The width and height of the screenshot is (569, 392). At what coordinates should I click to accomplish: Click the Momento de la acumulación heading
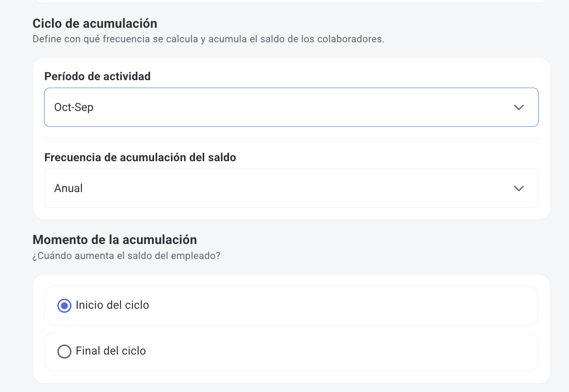click(115, 239)
